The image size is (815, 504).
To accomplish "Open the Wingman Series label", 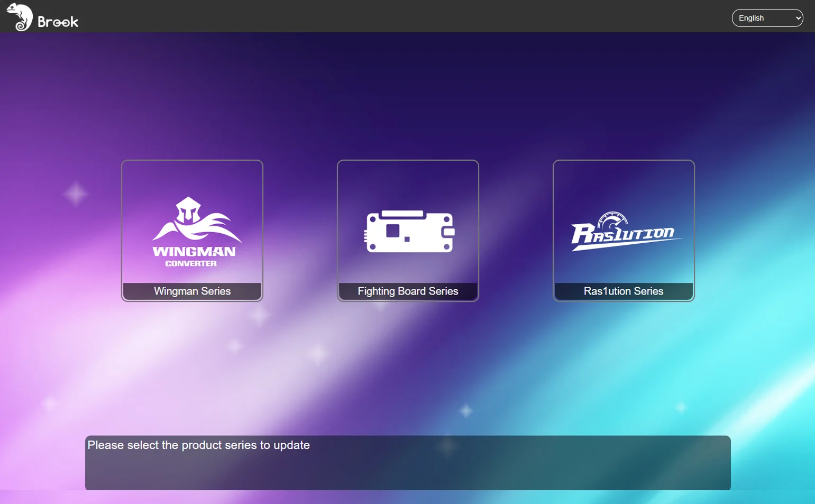I will (192, 291).
